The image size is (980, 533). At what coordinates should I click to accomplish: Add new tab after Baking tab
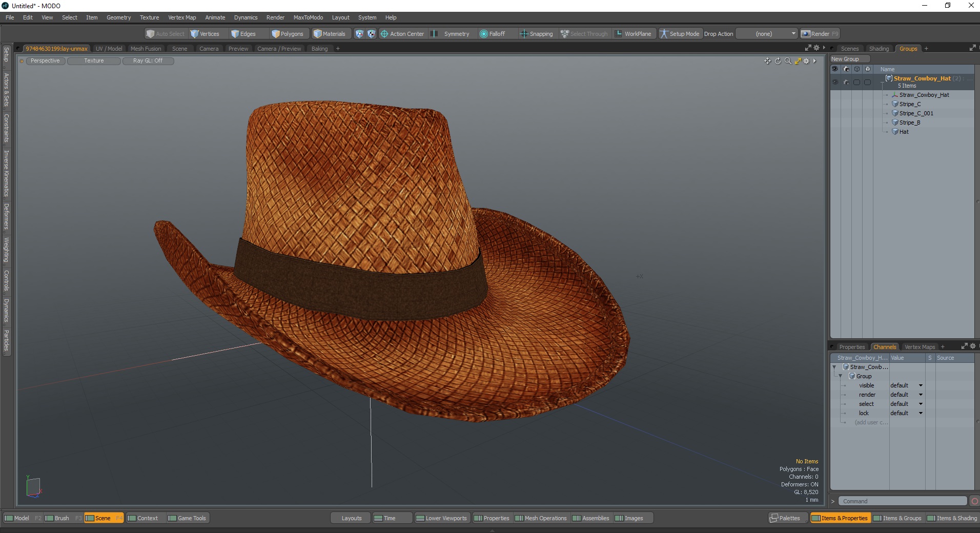[338, 49]
